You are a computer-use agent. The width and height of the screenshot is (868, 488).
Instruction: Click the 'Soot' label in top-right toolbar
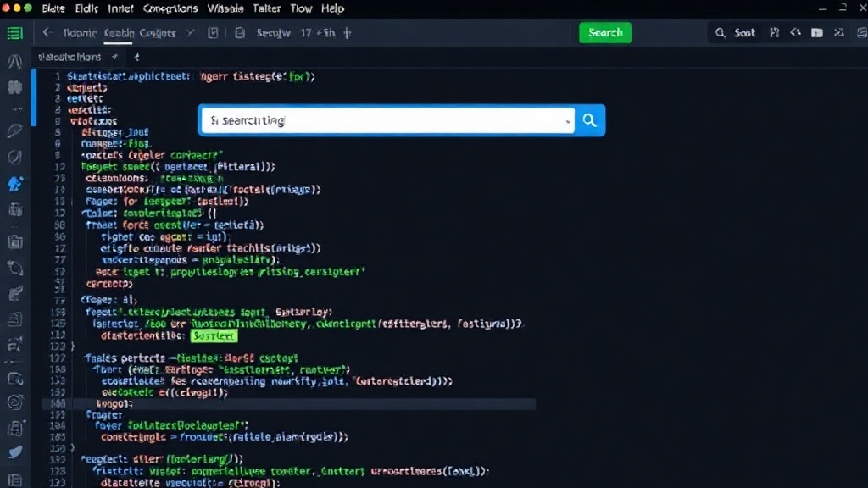[744, 33]
